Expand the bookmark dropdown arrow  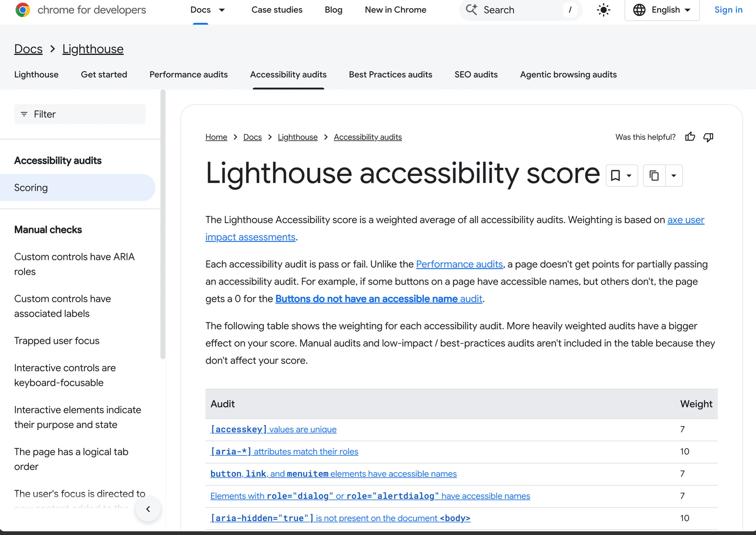(x=629, y=175)
